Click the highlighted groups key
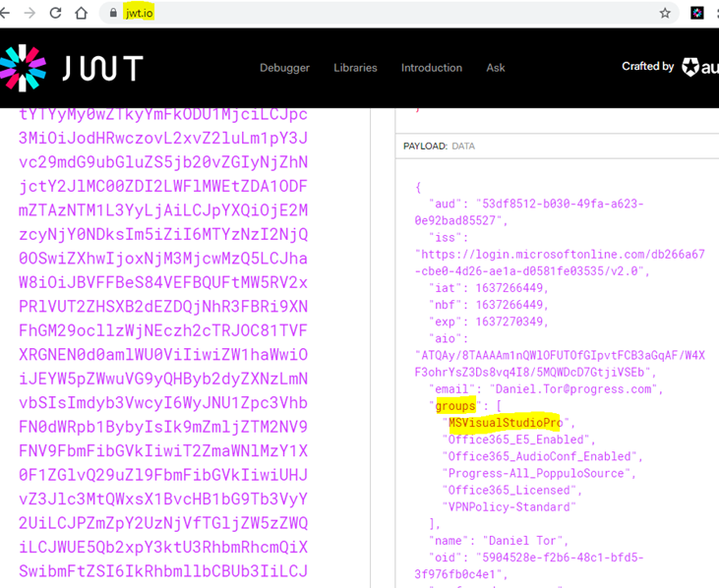The image size is (719, 588). pos(455,406)
